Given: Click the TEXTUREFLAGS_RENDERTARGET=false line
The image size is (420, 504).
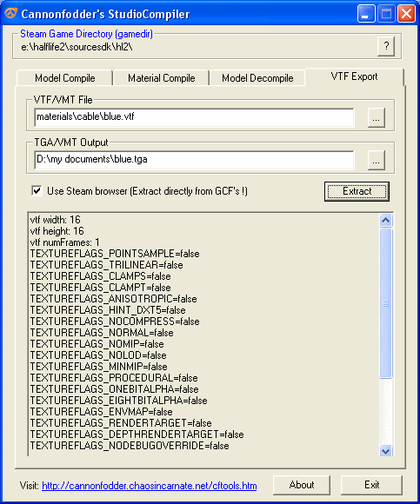Looking at the screenshot, I should [x=121, y=423].
